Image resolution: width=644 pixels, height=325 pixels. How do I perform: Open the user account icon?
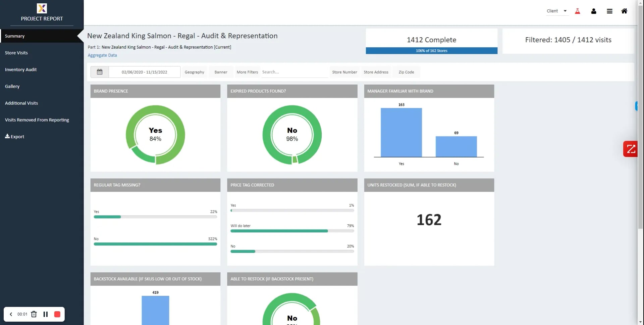tap(593, 11)
